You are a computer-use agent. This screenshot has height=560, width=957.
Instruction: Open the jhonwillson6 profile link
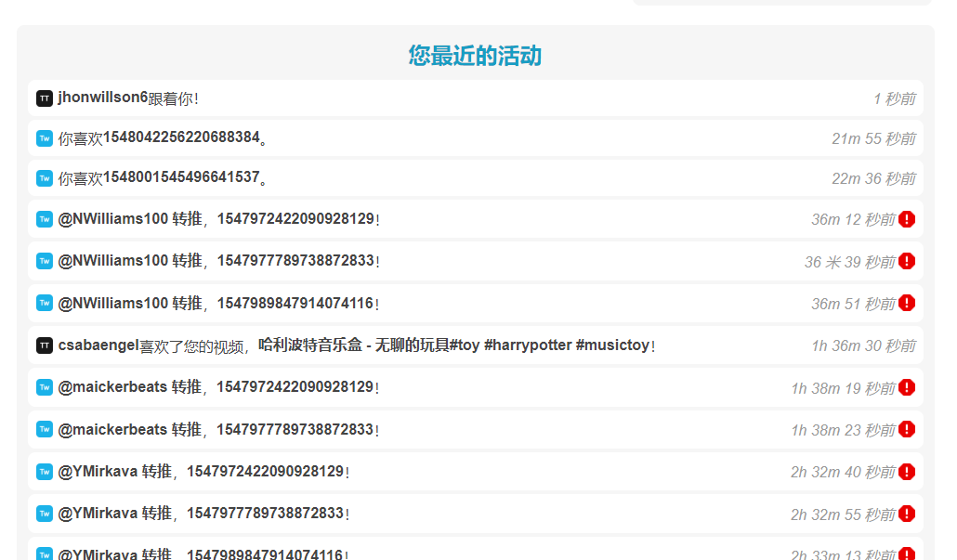102,98
